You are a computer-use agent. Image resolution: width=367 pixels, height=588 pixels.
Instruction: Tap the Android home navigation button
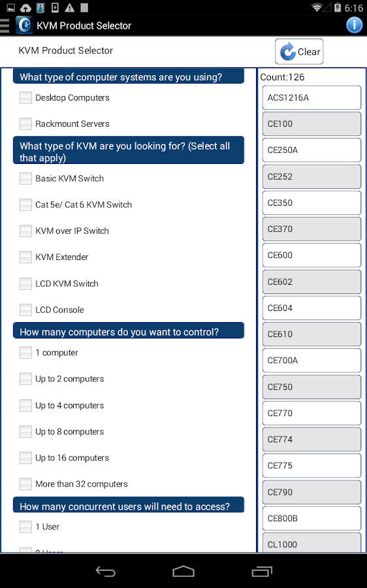183,571
